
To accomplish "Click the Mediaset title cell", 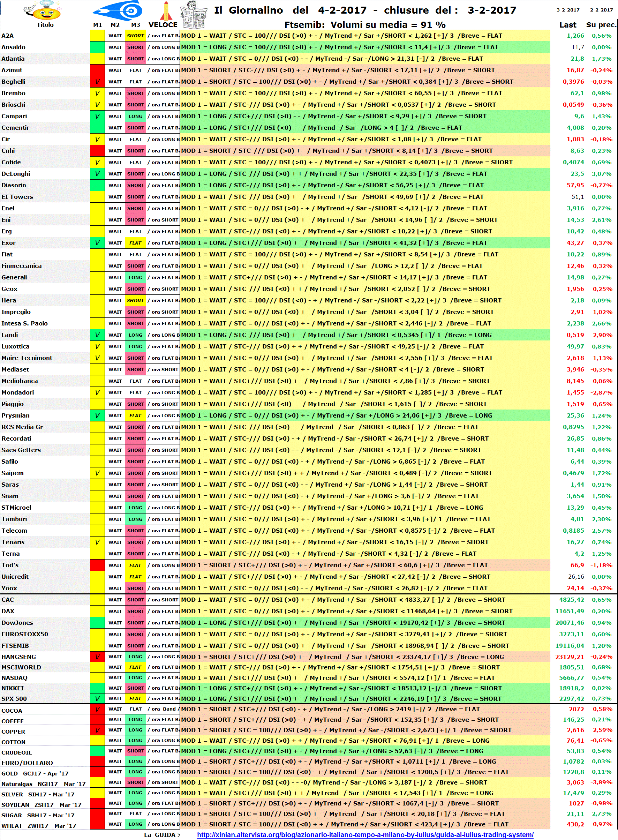I will coord(45,369).
